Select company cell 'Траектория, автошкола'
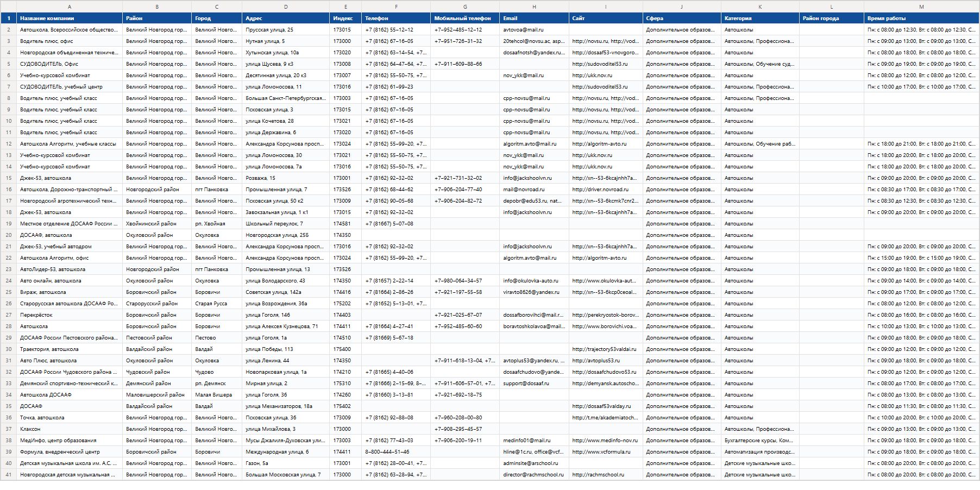 [x=70, y=349]
